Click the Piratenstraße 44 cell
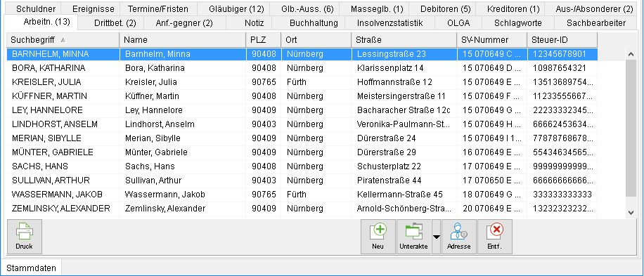Screen dimensions: 644x276 click(404, 180)
